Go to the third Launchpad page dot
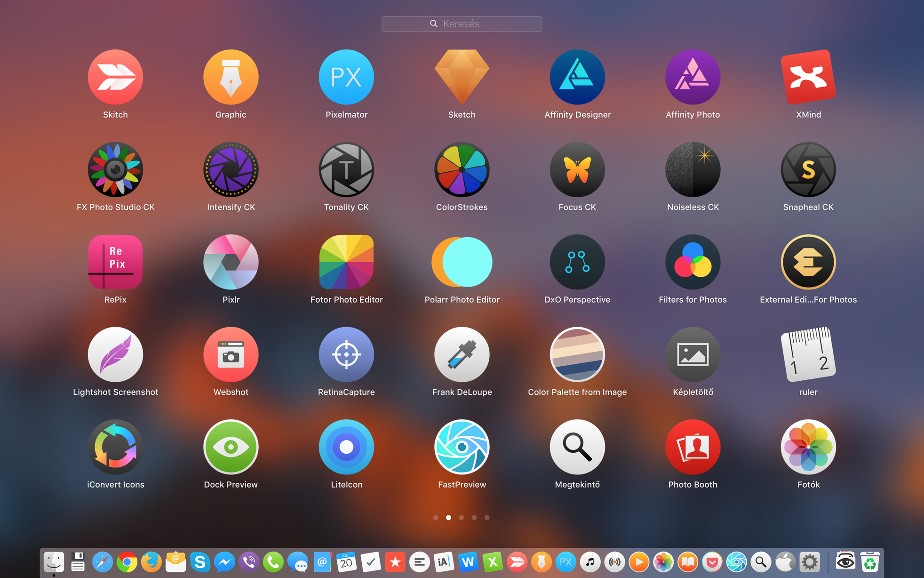 pos(462,518)
